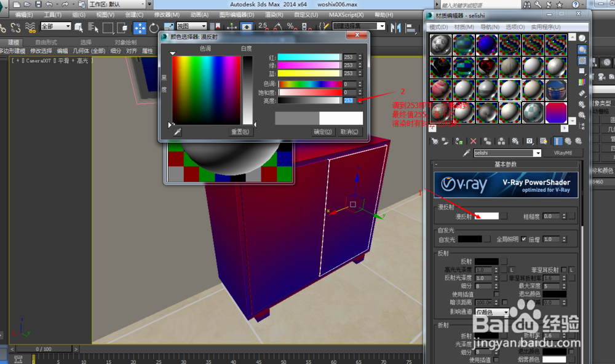Screen dimensions: 615x364
Task: Open the 影响通道 仅颜色 dropdown
Action: click(492, 312)
